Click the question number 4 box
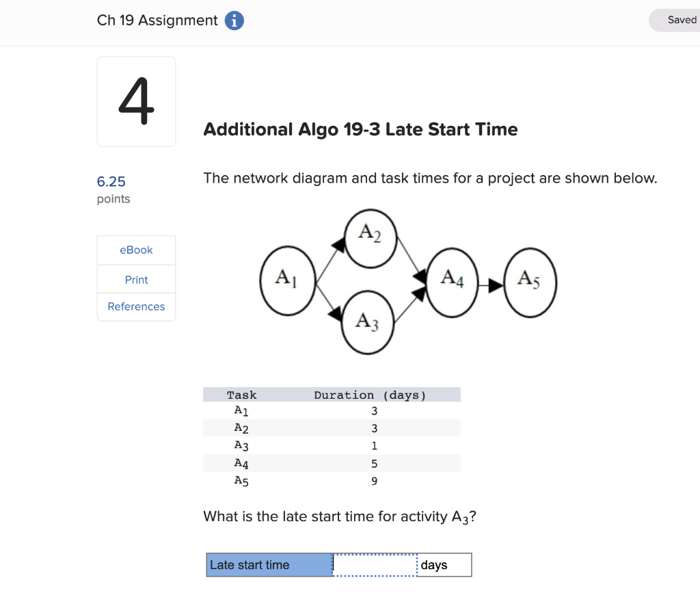Viewport: 700px width, 606px height. click(136, 101)
